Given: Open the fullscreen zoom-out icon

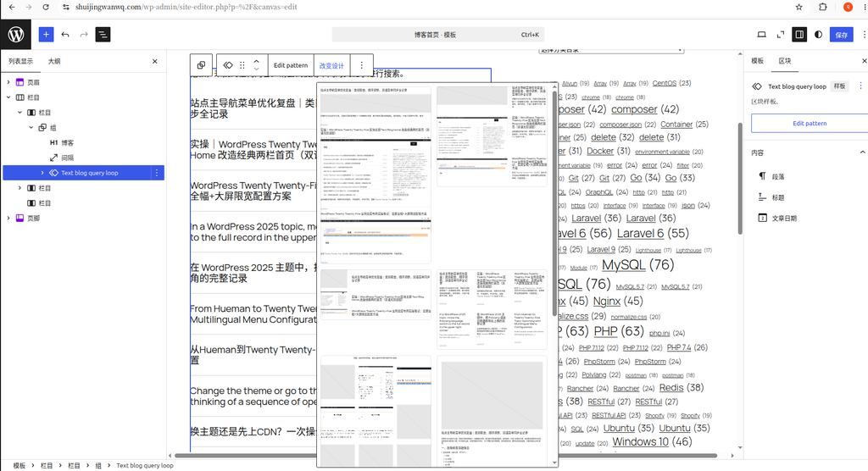Looking at the screenshot, I should (x=781, y=35).
